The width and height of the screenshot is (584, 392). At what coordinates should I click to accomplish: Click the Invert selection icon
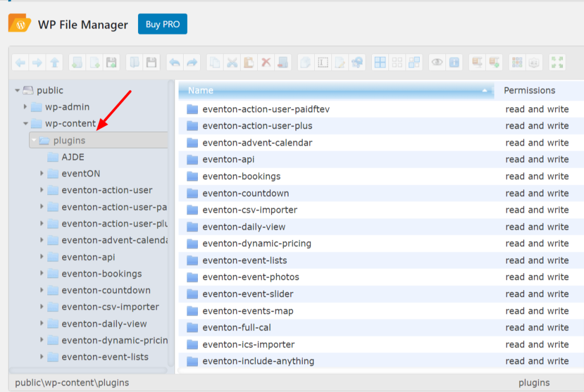pos(414,63)
